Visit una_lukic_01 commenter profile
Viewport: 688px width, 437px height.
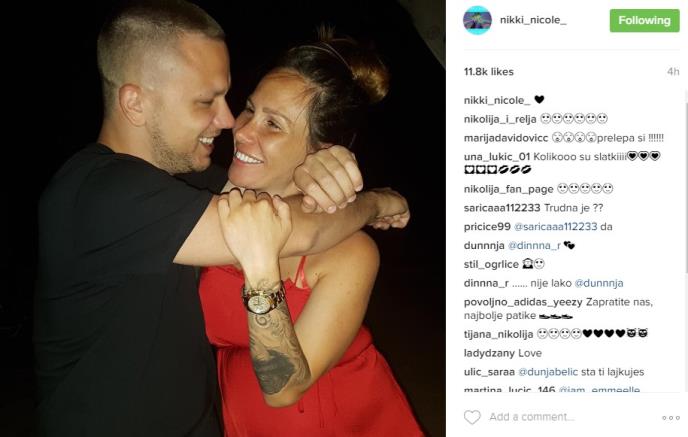[x=497, y=157]
